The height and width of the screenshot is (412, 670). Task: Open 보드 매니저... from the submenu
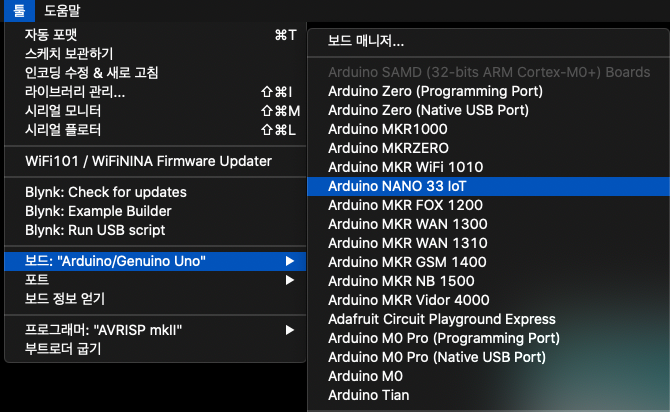tap(488, 41)
